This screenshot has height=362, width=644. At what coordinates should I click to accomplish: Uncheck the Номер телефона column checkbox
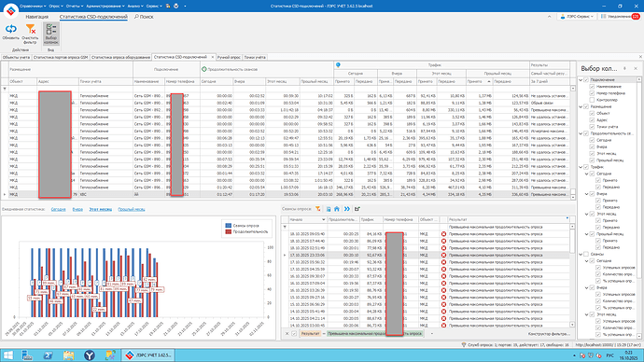click(x=592, y=93)
